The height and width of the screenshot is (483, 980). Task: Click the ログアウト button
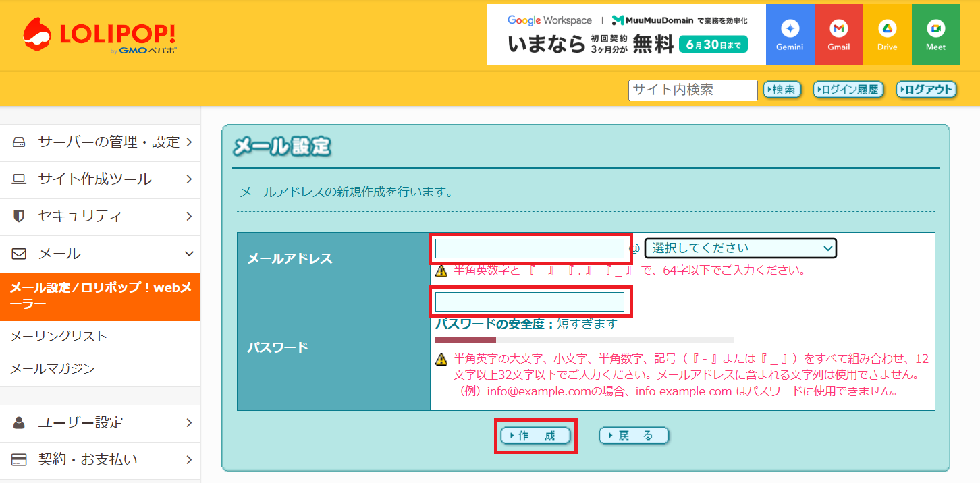(x=926, y=90)
